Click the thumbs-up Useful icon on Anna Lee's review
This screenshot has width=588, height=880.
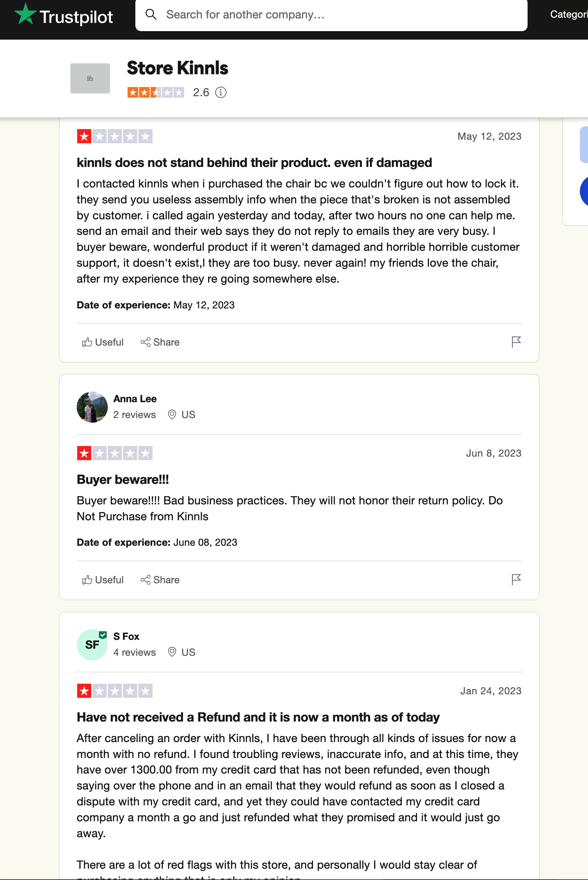(87, 580)
